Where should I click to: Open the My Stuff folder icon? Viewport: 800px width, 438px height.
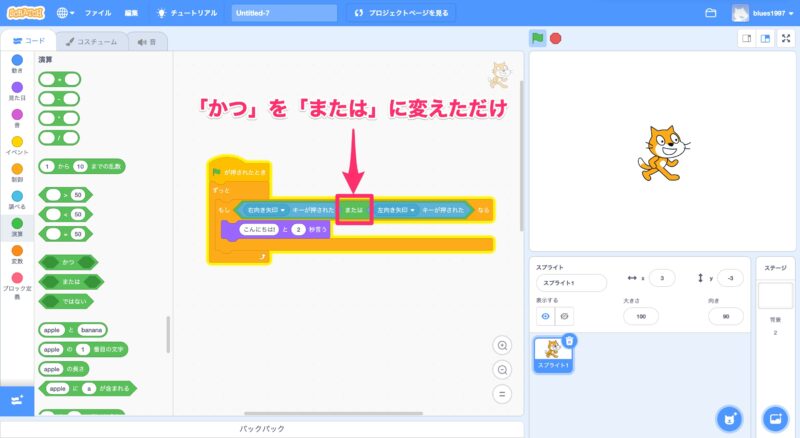click(711, 14)
